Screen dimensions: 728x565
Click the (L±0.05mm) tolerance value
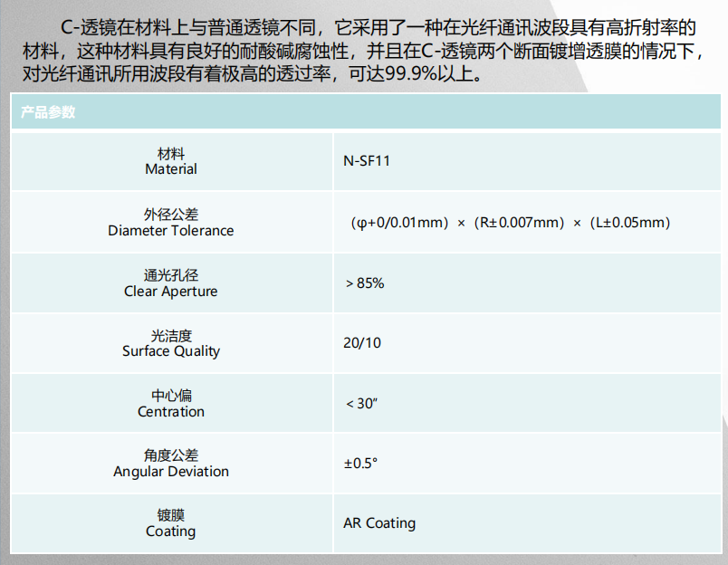(x=632, y=223)
